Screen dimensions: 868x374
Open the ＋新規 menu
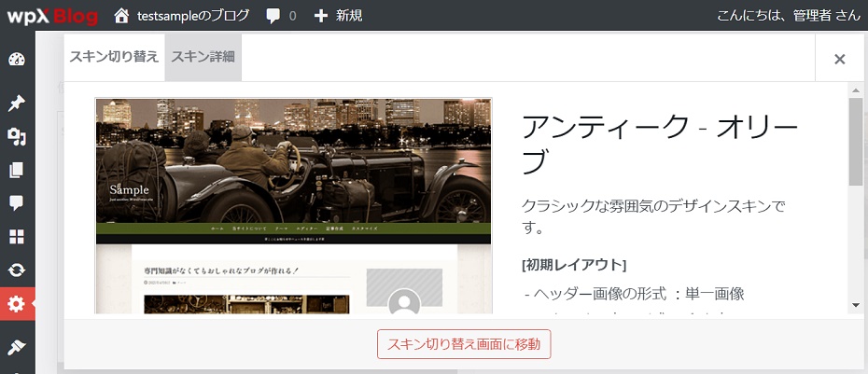pyautogui.click(x=338, y=16)
